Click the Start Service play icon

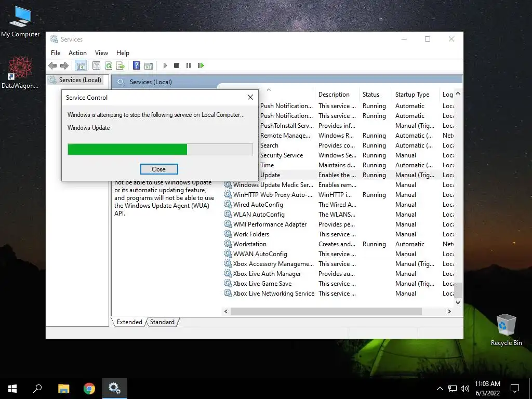click(165, 65)
